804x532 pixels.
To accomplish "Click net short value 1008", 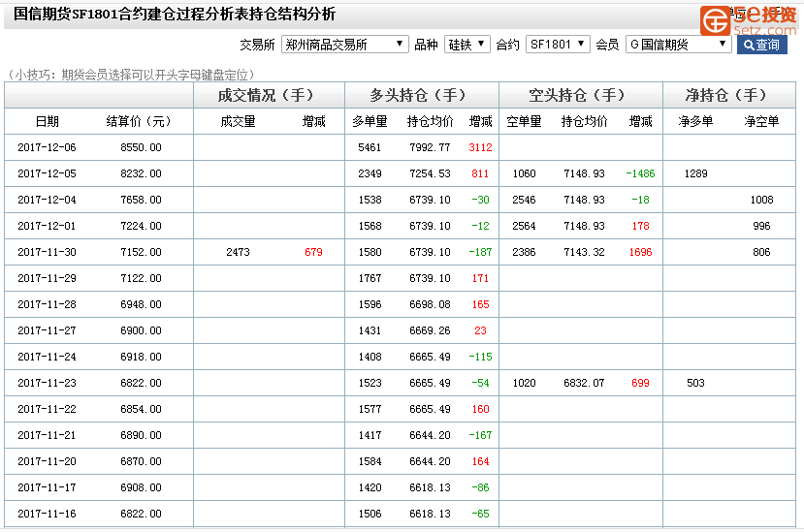I will [761, 200].
